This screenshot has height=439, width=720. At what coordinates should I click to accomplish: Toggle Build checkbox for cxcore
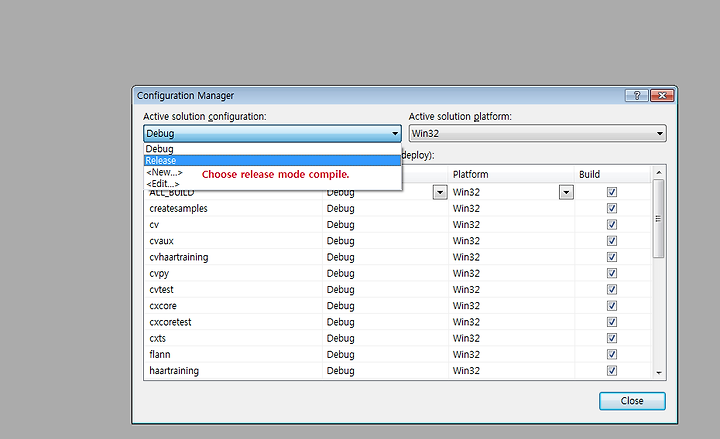612,306
